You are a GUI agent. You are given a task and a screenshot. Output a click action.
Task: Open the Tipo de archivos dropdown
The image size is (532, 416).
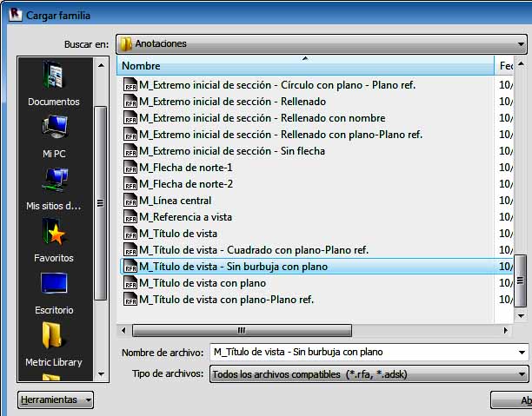pyautogui.click(x=369, y=374)
